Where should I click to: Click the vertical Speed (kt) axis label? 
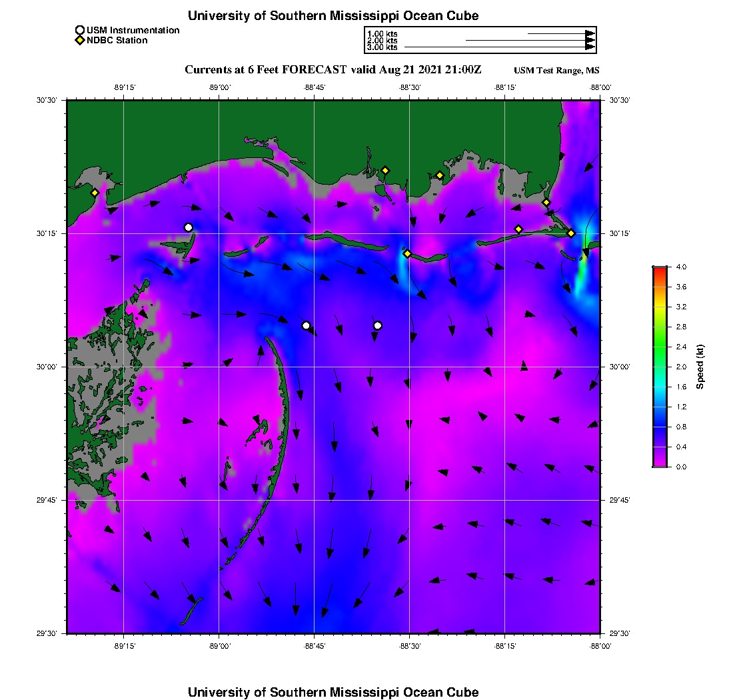click(x=700, y=367)
